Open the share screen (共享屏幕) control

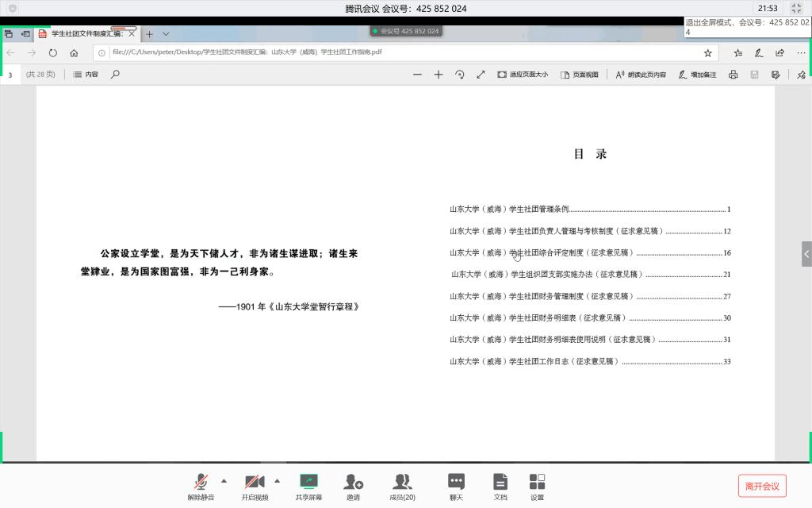[x=308, y=486]
